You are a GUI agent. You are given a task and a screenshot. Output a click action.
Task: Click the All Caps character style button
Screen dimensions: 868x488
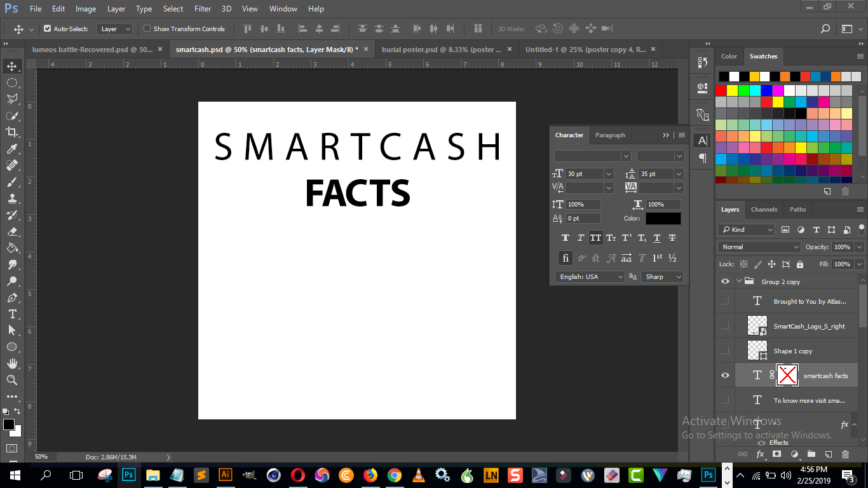595,238
